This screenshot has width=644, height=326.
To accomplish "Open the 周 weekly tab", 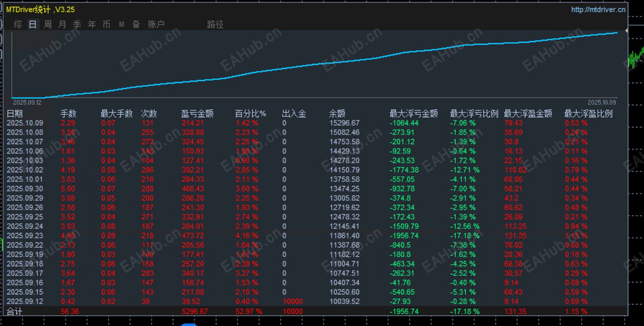I will 47,25.
